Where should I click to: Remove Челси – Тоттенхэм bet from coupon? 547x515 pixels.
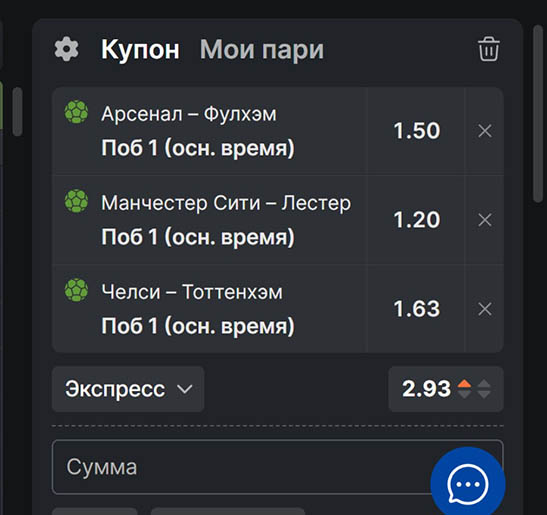[485, 309]
